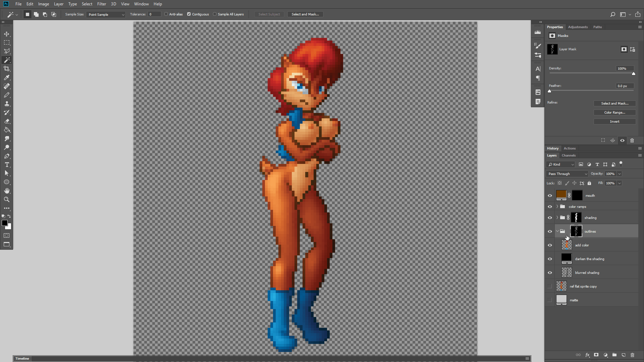
Task: Select the Crop tool
Action: coord(7,69)
